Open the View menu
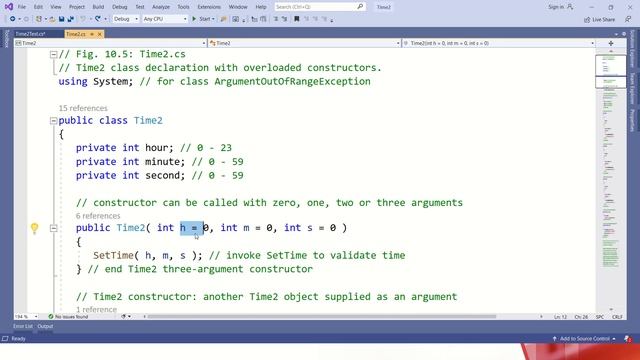The height and width of the screenshot is (360, 640). point(56,7)
